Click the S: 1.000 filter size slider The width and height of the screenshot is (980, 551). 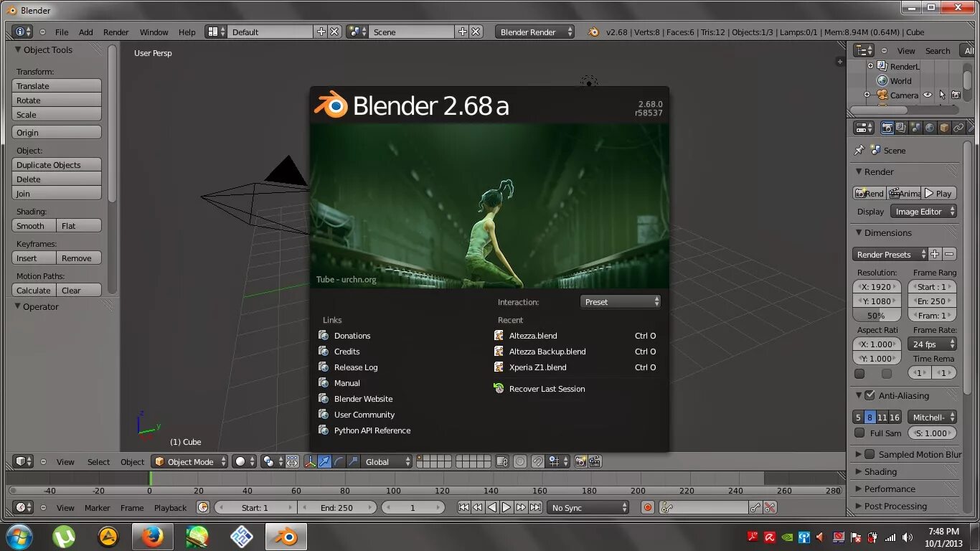click(x=933, y=433)
